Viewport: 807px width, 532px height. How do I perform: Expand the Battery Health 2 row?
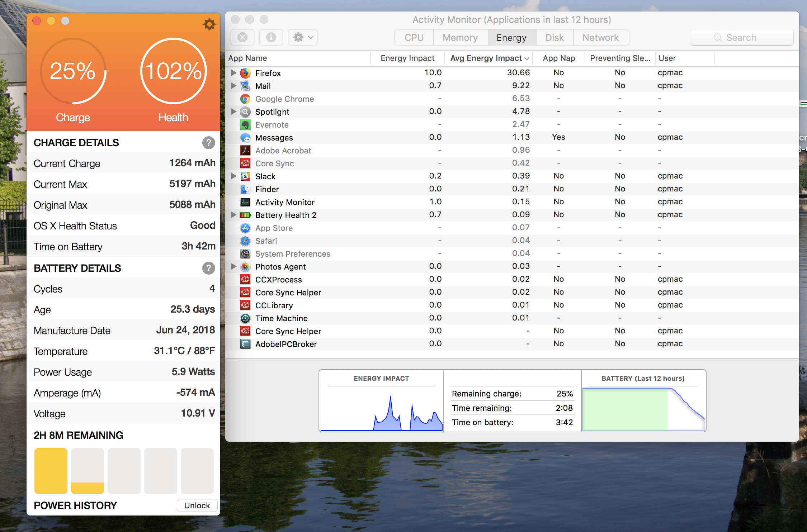pyautogui.click(x=233, y=215)
